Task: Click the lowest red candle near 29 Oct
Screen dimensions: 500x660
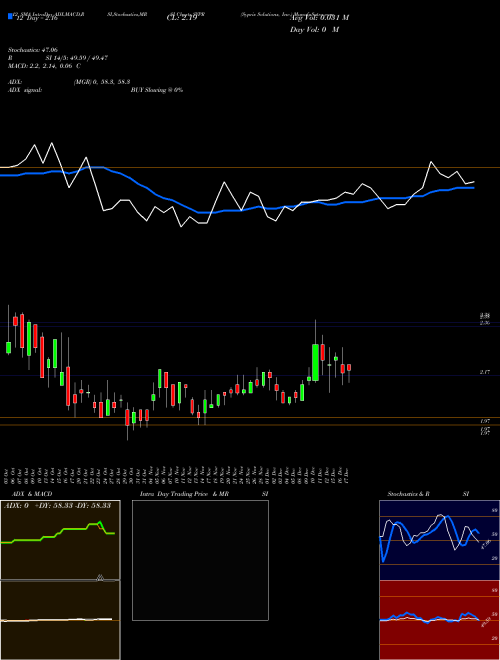Action: 127,418
